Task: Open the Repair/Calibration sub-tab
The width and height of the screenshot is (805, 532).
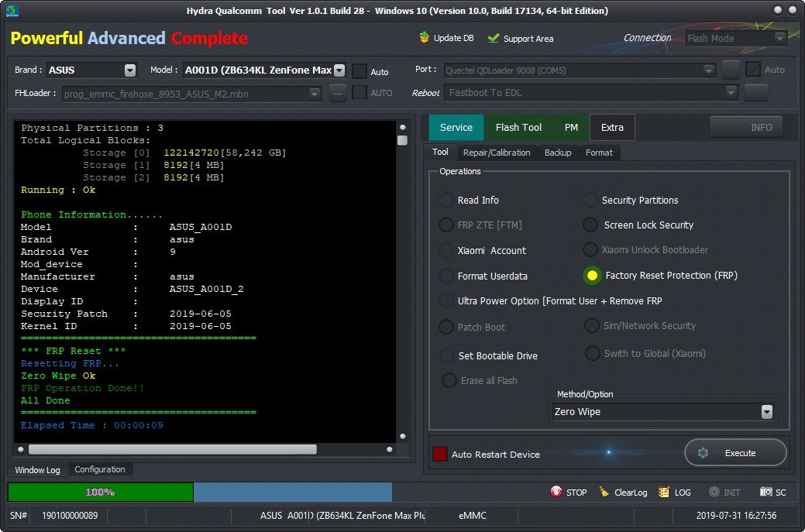Action: [x=497, y=153]
